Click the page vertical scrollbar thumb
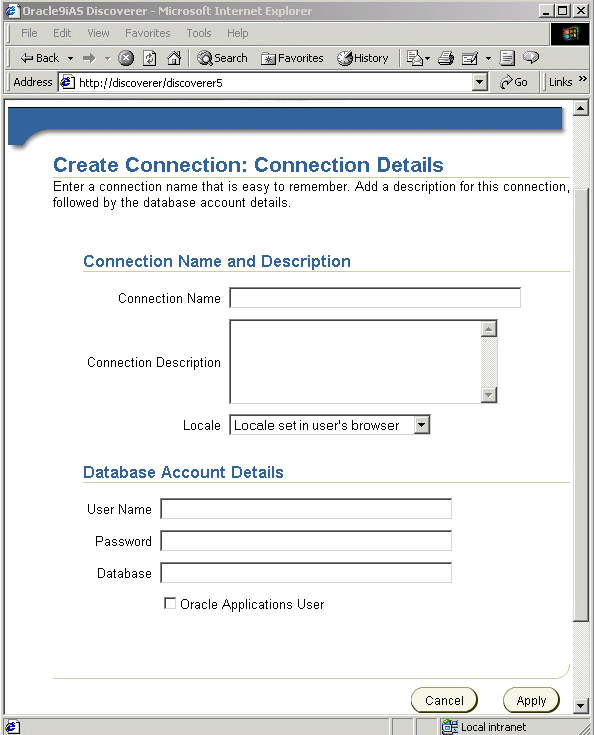The width and height of the screenshot is (594, 735). click(580, 404)
